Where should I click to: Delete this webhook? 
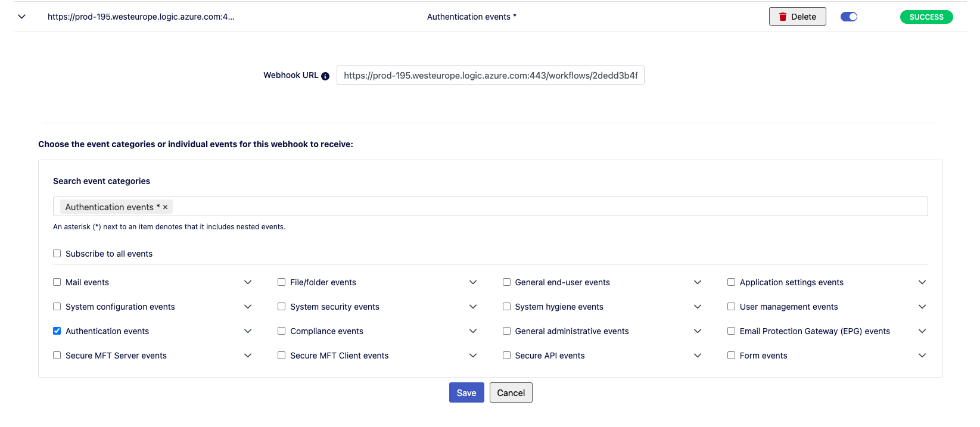coord(797,17)
